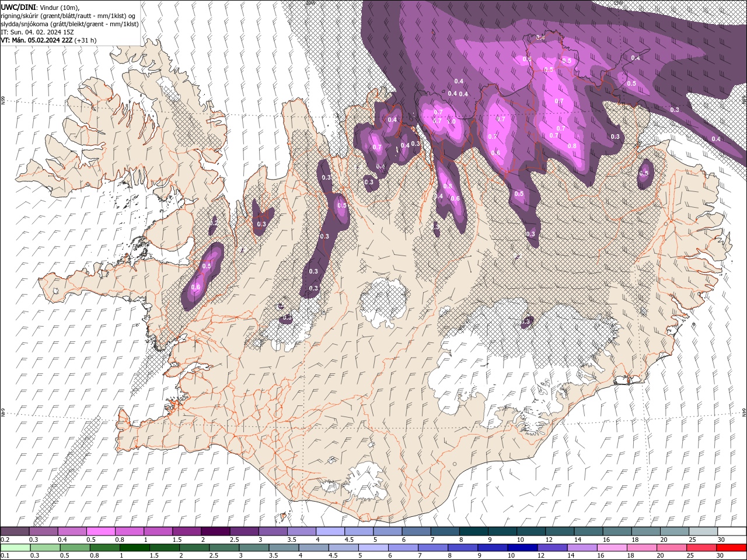Viewport: 747px width, 560px height.
Task: Select the light pink 16 swatch, lower row
Action: coord(612,548)
